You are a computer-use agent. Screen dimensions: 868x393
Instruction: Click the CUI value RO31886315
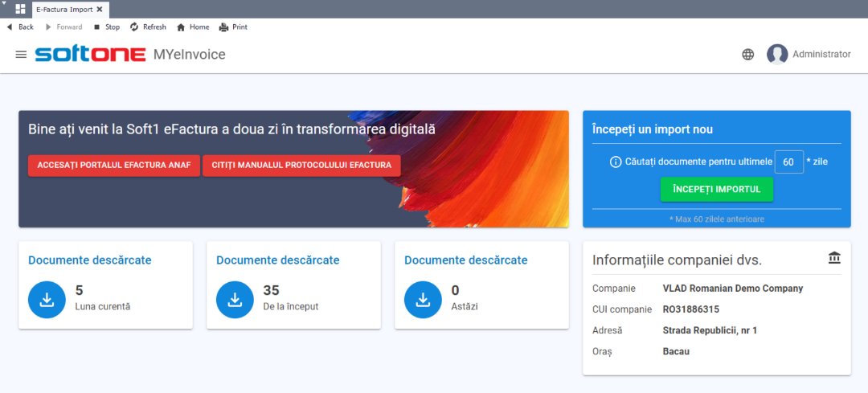[x=691, y=309]
